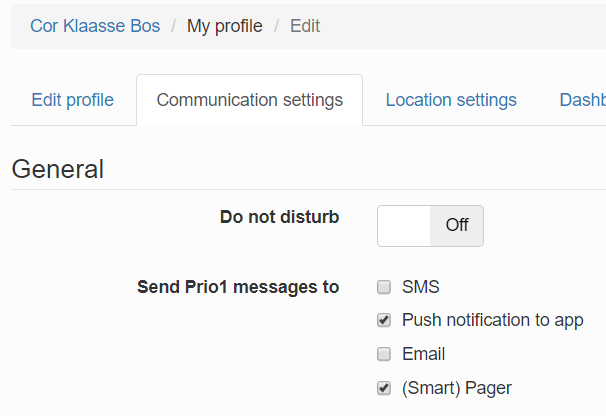Image resolution: width=606 pixels, height=416 pixels.
Task: Uncheck the Push notification to app checkbox
Action: [384, 321]
